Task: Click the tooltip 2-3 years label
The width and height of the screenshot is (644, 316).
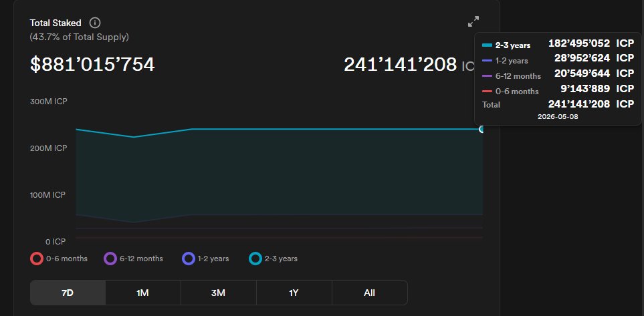Action: coord(512,45)
